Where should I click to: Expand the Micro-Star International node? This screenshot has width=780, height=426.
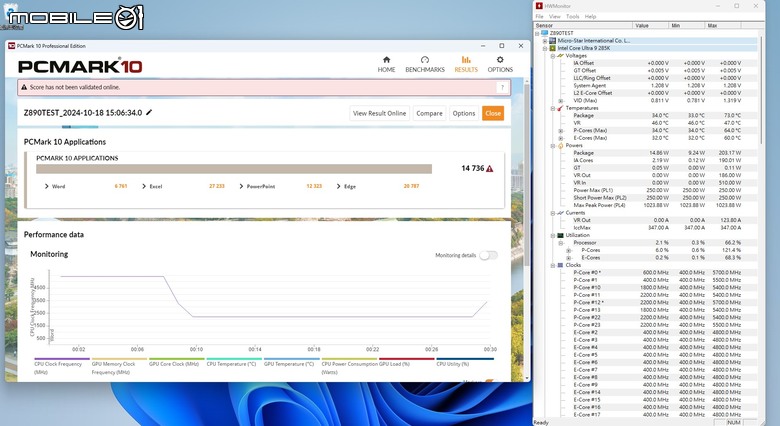545,41
